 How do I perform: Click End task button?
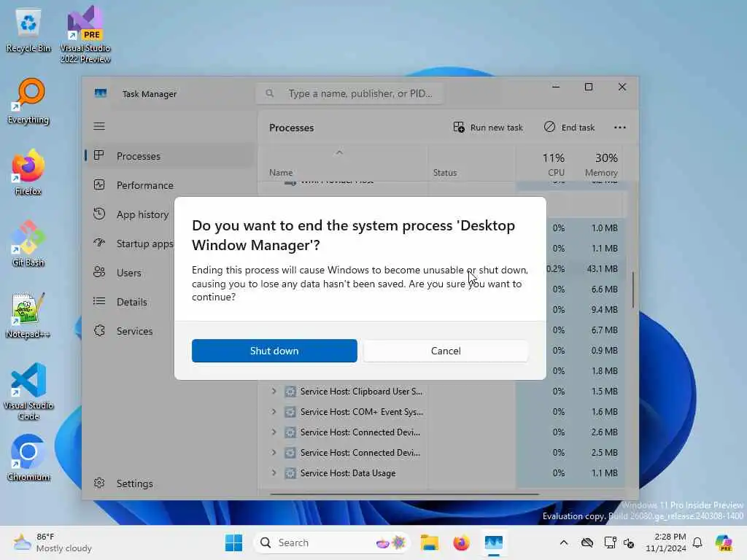[569, 127]
